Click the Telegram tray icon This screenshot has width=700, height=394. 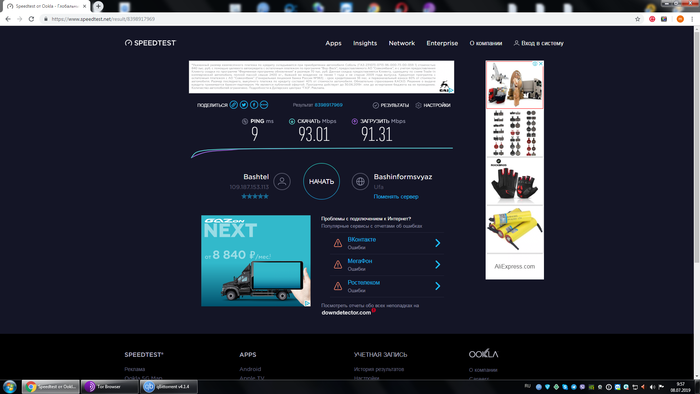[574, 387]
